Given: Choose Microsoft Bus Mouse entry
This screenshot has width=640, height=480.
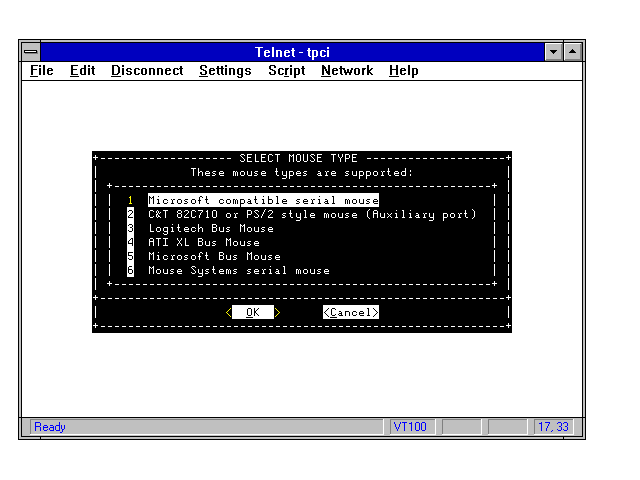Looking at the screenshot, I should (214, 257).
